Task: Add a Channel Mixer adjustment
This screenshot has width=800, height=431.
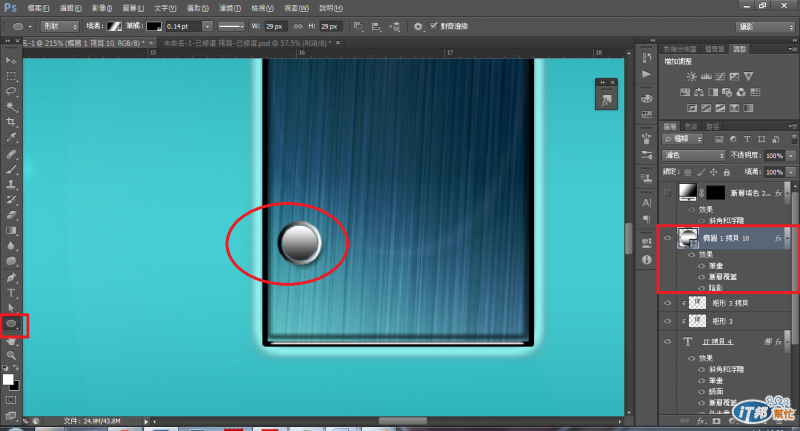Action: click(x=741, y=92)
